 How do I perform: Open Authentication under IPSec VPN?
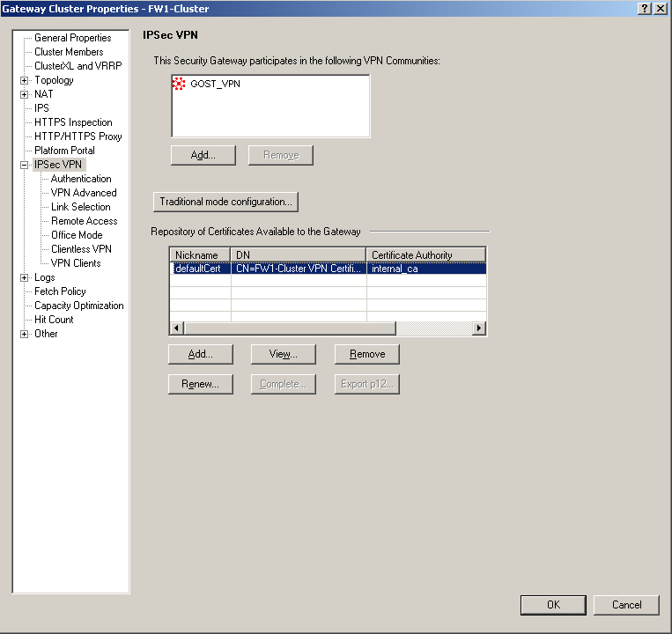pos(81,179)
